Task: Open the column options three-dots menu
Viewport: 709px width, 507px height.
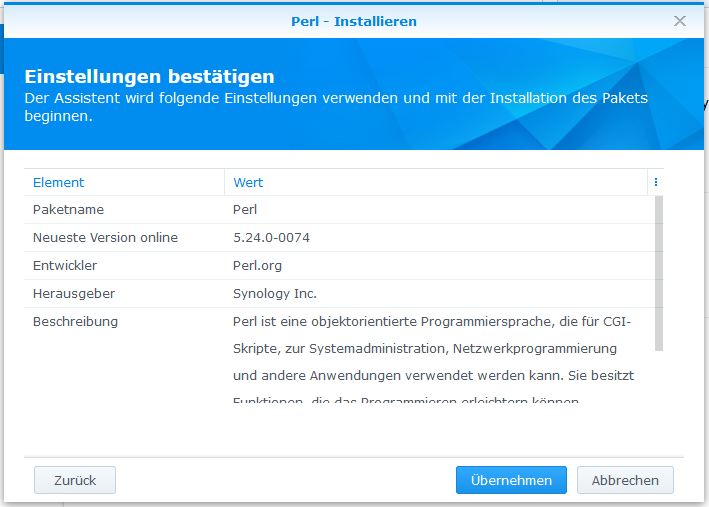Action: 656,182
